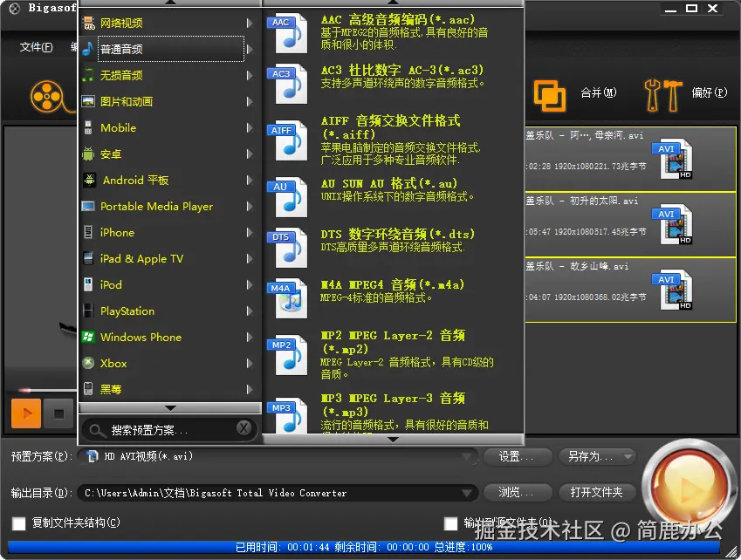Play the preview with orange play button

pos(26,413)
